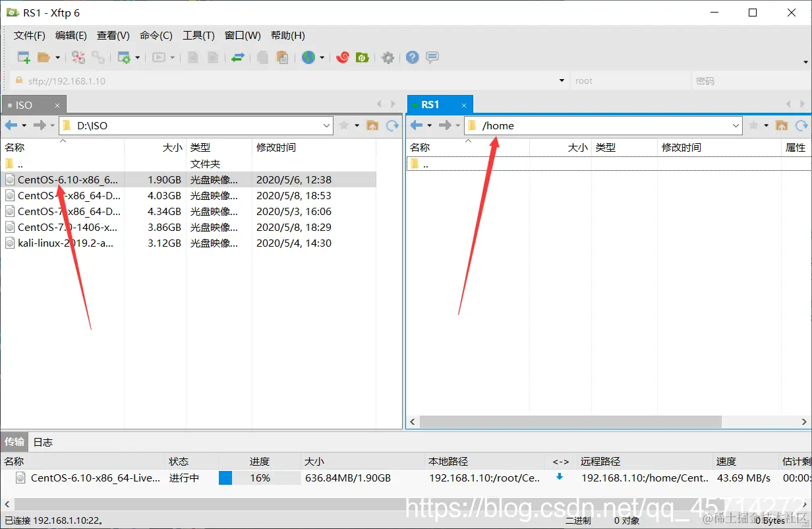The image size is (812, 529).
Task: Expand the globe icon dropdown arrow
Action: pyautogui.click(x=322, y=57)
